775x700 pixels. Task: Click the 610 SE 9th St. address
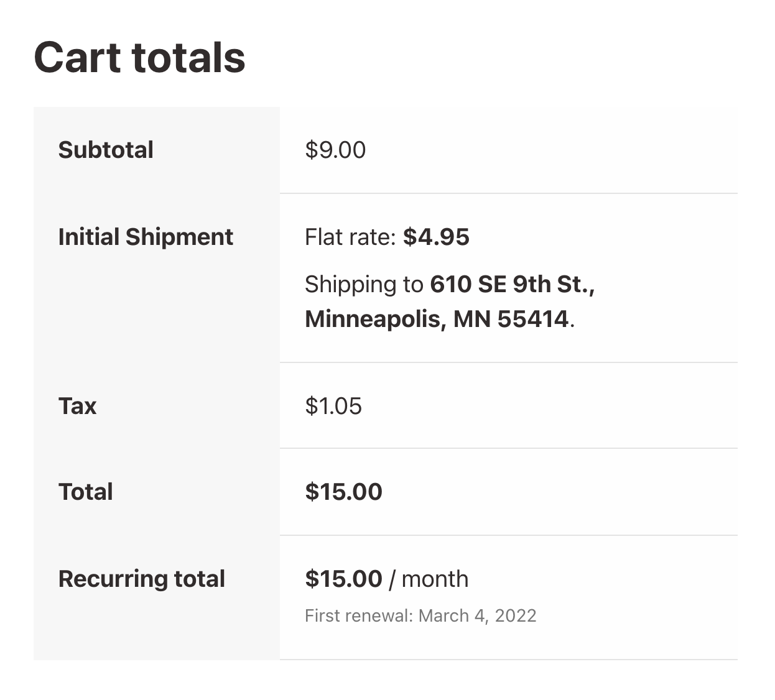(x=513, y=284)
